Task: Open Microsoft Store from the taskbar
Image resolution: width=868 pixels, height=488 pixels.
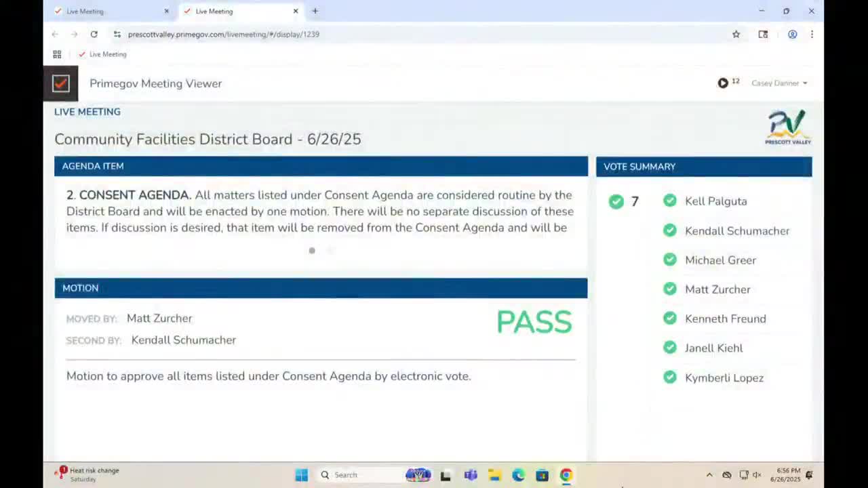Action: coord(542,475)
